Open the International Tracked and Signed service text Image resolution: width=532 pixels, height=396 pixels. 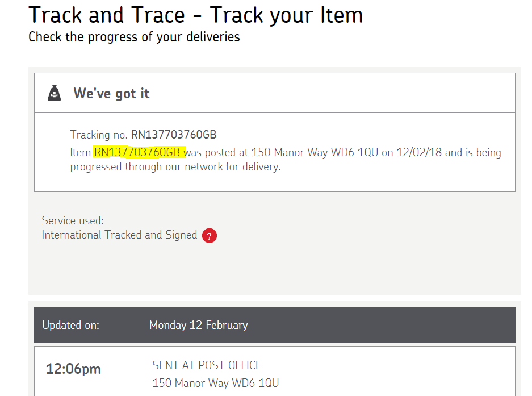(x=119, y=235)
